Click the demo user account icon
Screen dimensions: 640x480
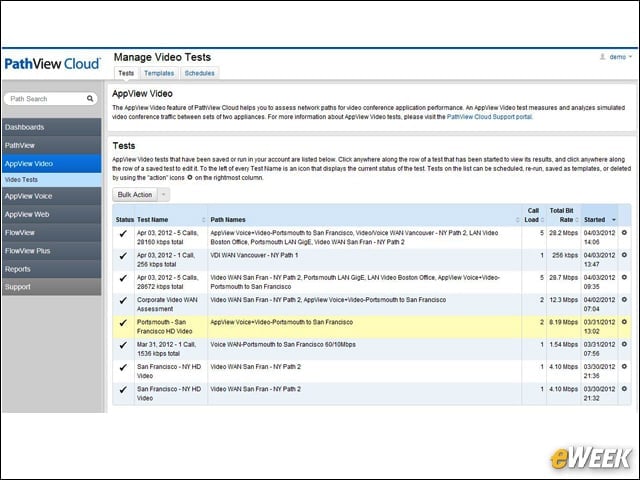(x=602, y=57)
